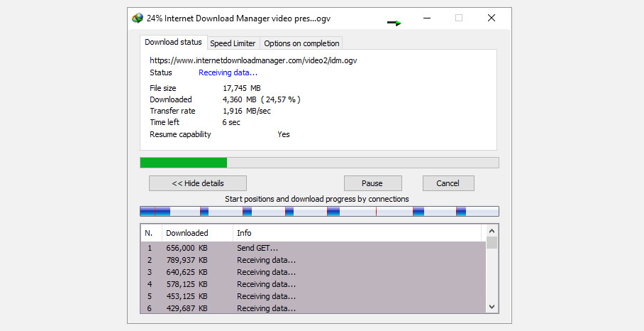Viewport: 644px width, 331px height.
Task: Switch to the Download status tab
Action: (x=173, y=43)
